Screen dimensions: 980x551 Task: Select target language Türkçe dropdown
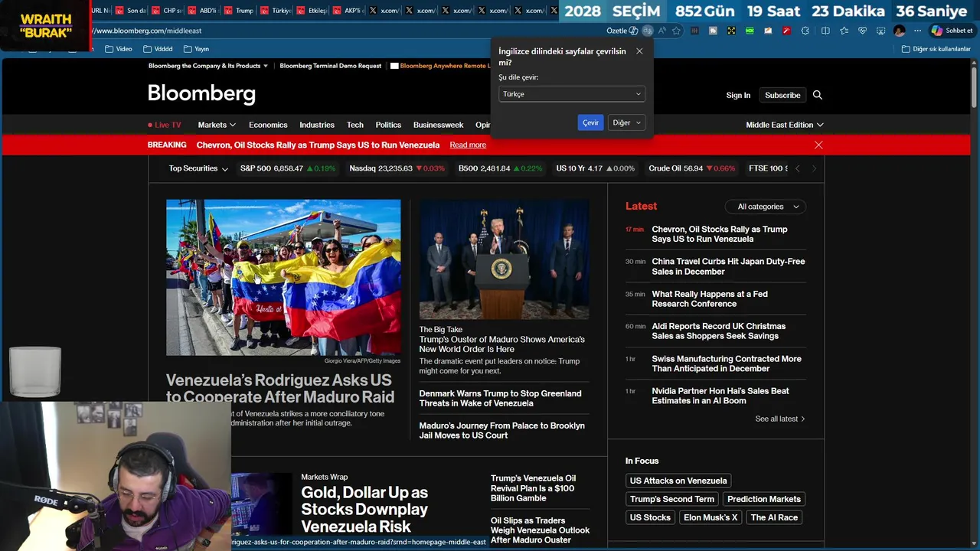(572, 94)
